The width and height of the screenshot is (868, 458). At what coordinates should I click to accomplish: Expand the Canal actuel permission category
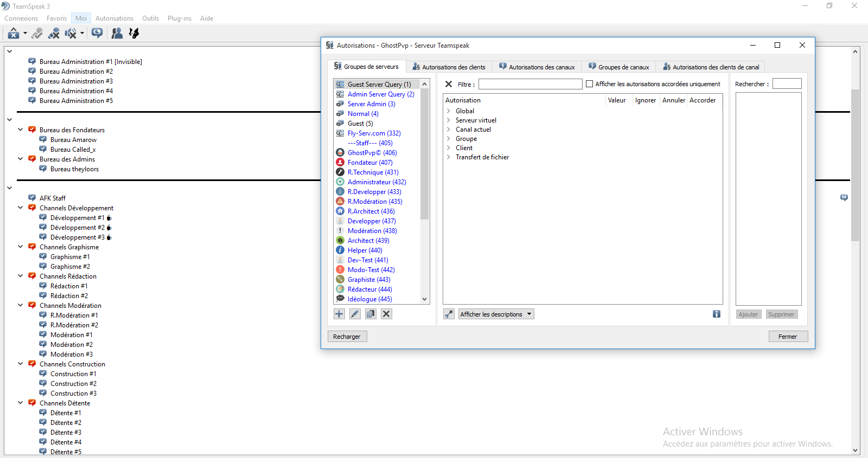[x=449, y=130]
